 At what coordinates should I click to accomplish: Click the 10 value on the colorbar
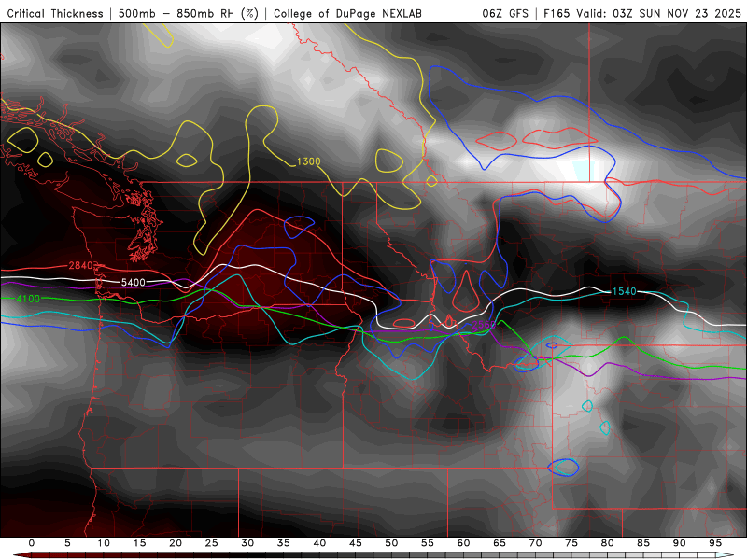point(104,543)
